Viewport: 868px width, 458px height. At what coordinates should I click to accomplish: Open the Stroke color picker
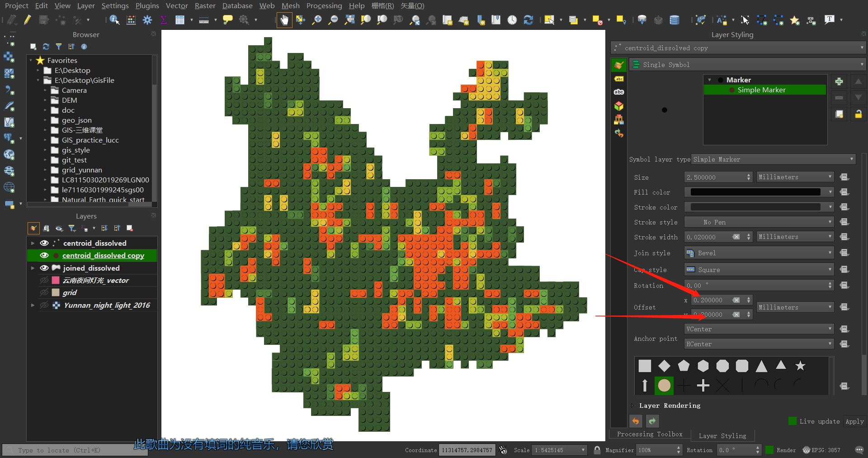759,207
